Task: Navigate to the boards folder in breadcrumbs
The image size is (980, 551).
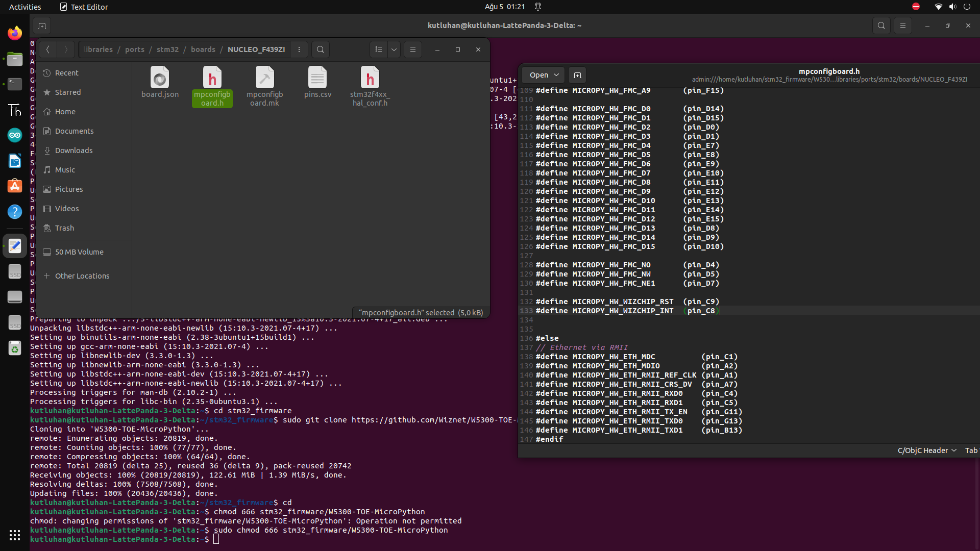Action: pos(203,49)
